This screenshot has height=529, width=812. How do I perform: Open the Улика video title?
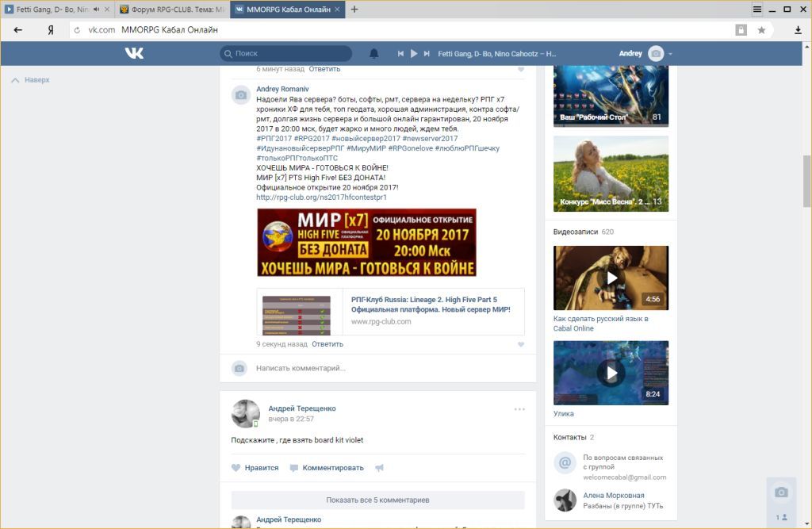(x=564, y=413)
